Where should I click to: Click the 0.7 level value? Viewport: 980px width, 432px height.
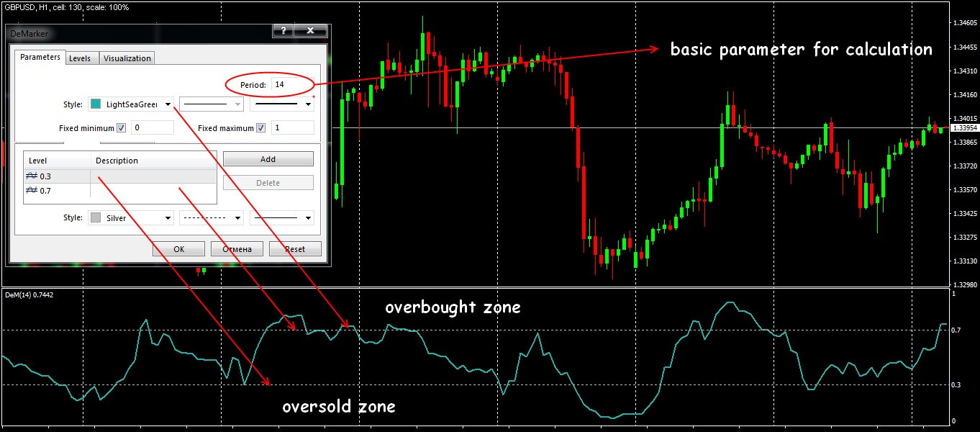(46, 190)
